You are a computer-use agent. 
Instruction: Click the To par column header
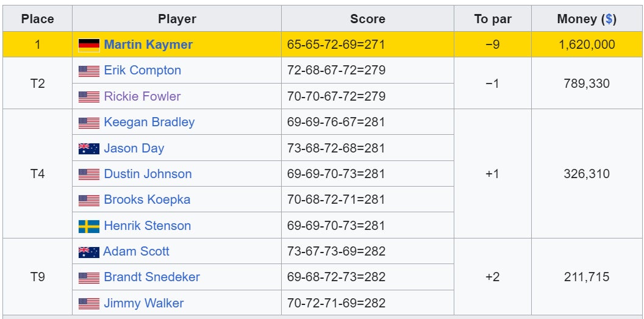(x=492, y=19)
